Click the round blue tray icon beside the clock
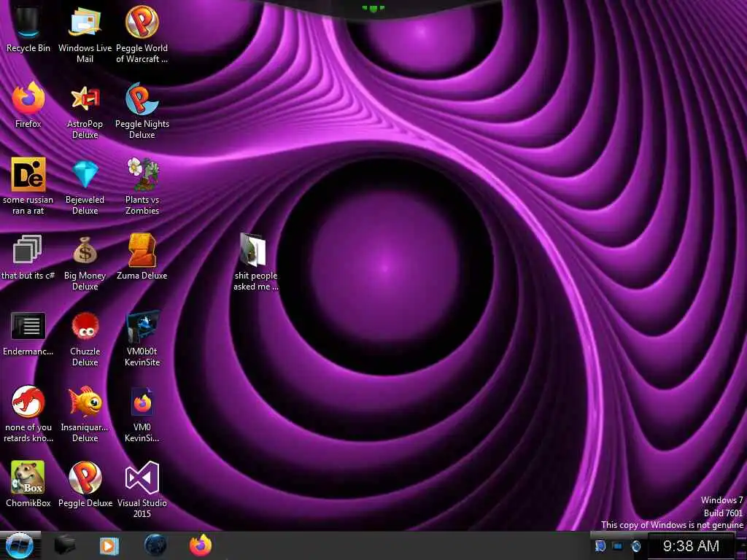 pos(635,545)
